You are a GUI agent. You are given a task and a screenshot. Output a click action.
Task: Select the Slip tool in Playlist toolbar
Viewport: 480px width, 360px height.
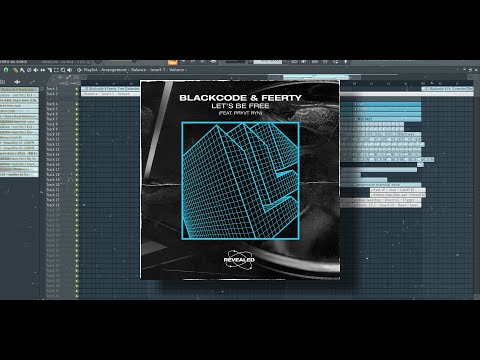(43, 70)
